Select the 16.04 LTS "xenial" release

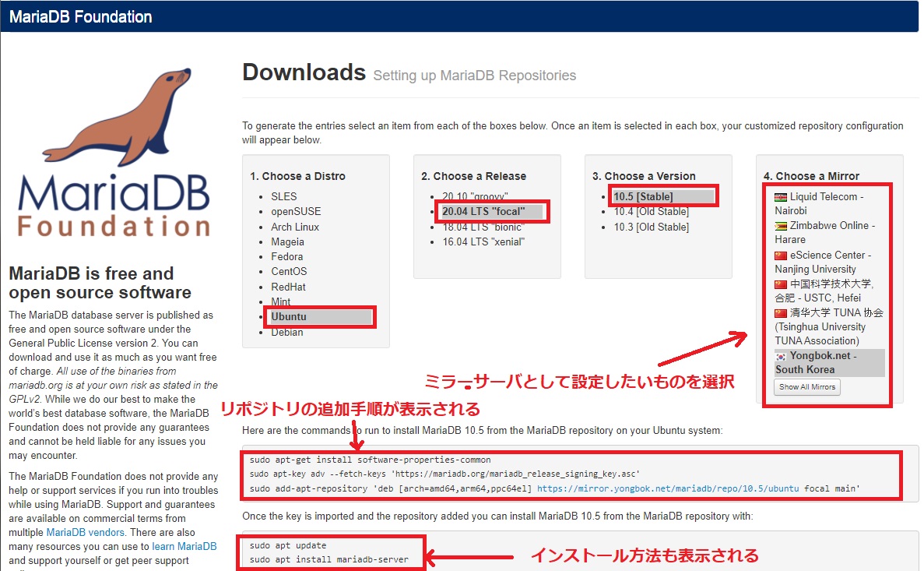483,241
